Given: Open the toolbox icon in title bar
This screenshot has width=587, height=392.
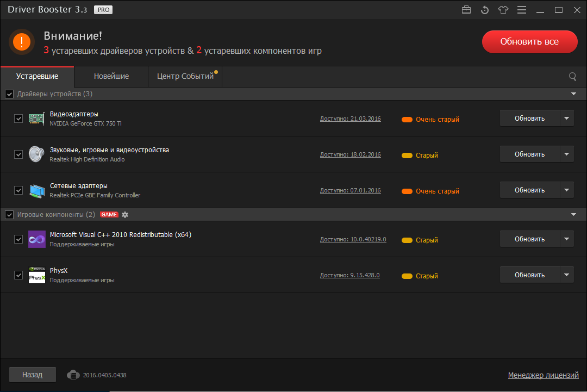Looking at the screenshot, I should click(x=466, y=10).
